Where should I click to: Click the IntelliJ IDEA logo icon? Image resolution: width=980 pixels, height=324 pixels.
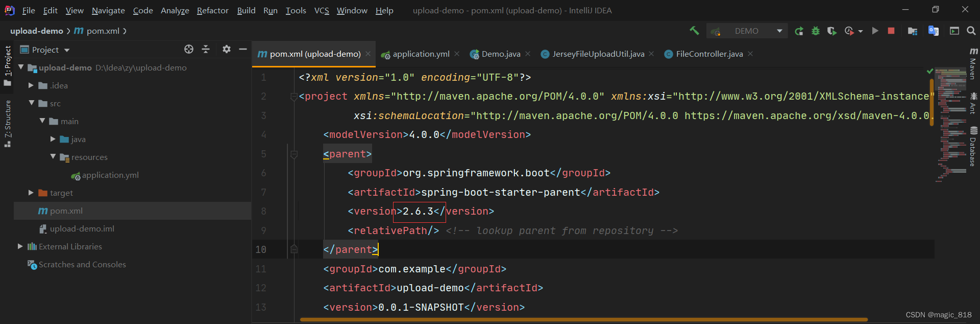tap(10, 10)
